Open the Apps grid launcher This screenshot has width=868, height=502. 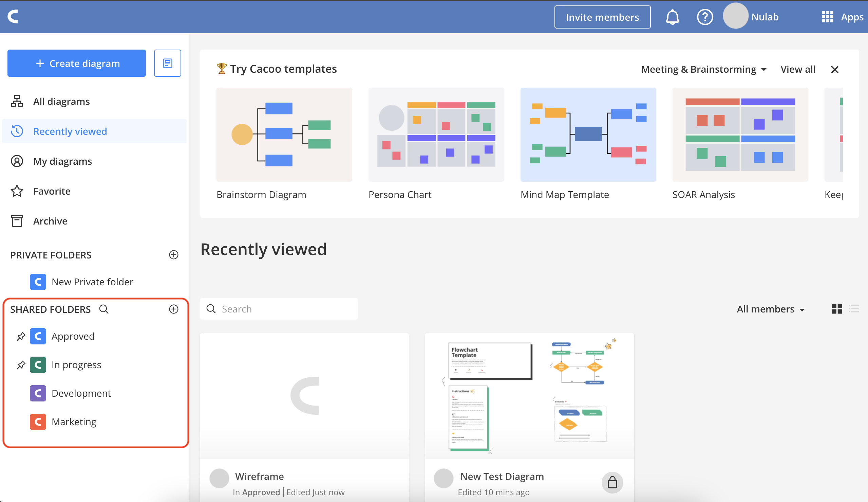pos(827,17)
